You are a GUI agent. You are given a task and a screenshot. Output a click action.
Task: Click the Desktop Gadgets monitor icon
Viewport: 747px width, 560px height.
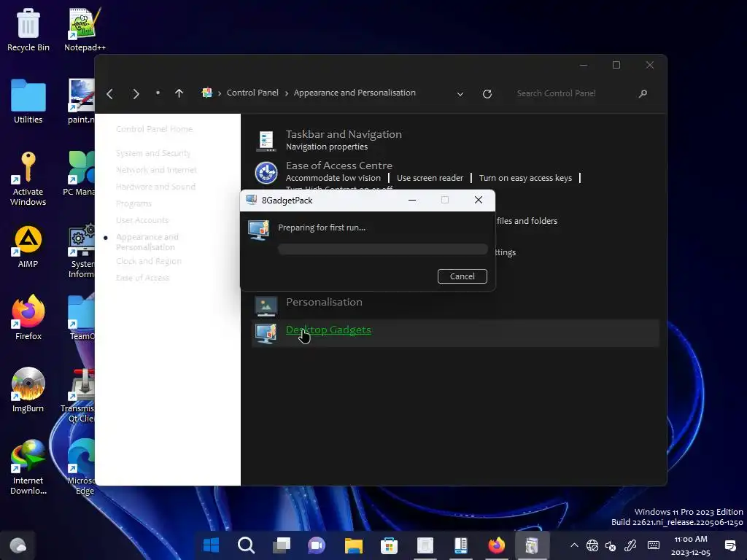click(x=266, y=332)
